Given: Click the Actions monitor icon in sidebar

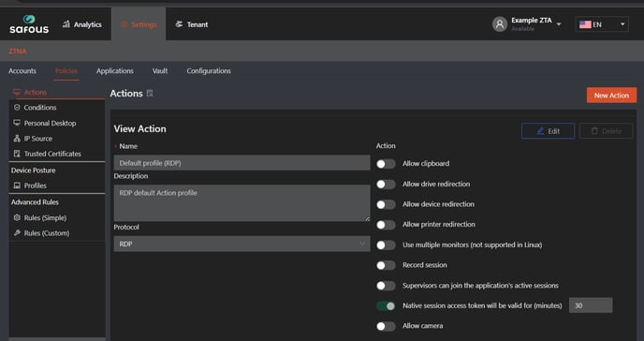Looking at the screenshot, I should coord(17,92).
